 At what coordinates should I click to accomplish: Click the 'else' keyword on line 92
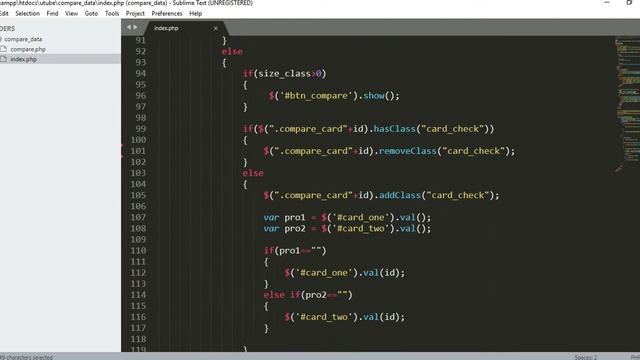232,51
